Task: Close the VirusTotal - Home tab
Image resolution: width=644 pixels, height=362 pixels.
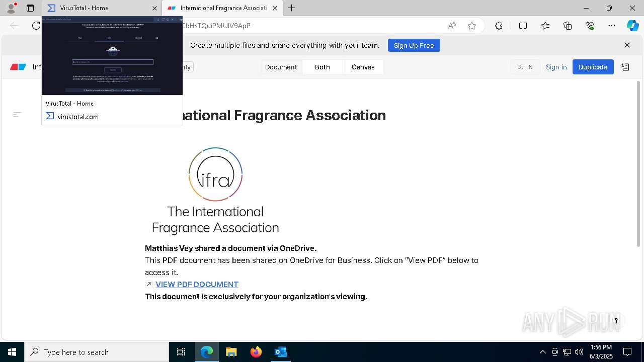Action: pyautogui.click(x=154, y=8)
